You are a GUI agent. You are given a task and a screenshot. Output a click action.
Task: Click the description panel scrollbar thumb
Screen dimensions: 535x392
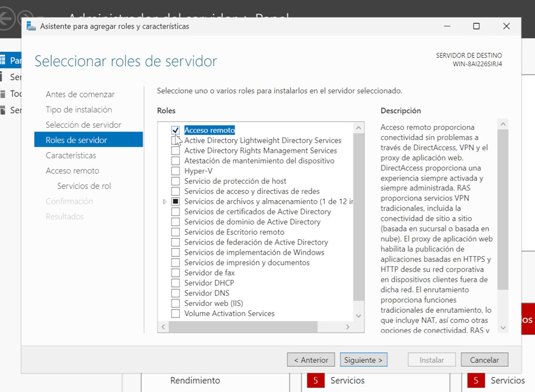pyautogui.click(x=503, y=210)
